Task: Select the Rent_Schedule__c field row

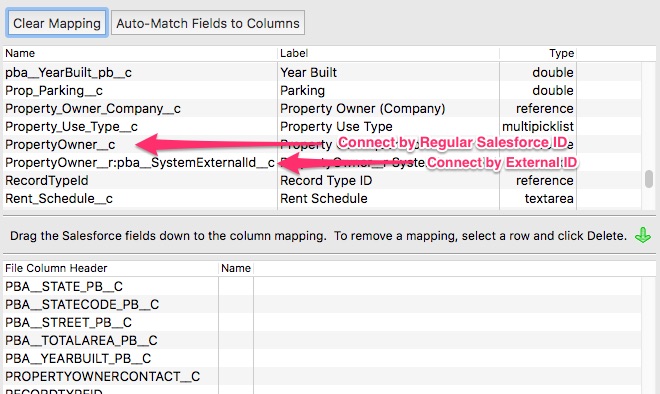Action: pyautogui.click(x=322, y=198)
